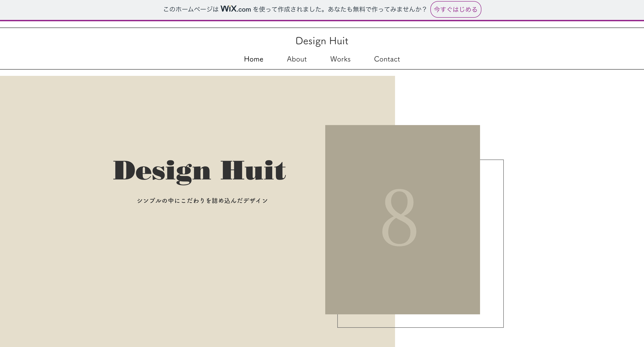Click the Design Huit site title in header

[x=322, y=41]
